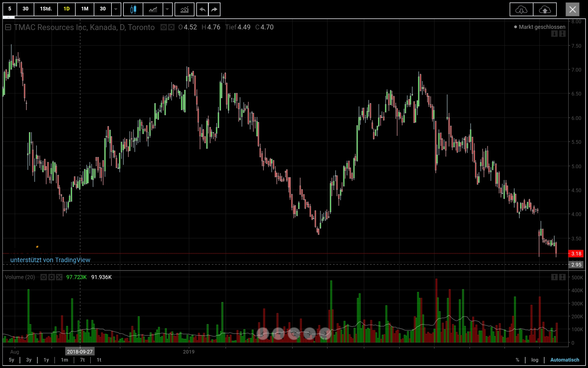Viewport: 588px width, 368px height.
Task: Toggle Volume indicator eye visibility
Action: 44,277
